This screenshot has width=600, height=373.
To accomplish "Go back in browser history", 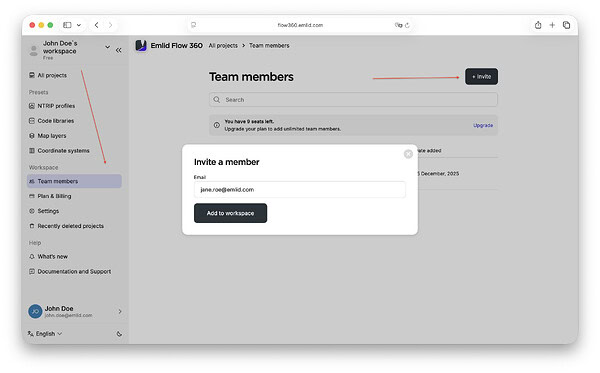I will [96, 25].
